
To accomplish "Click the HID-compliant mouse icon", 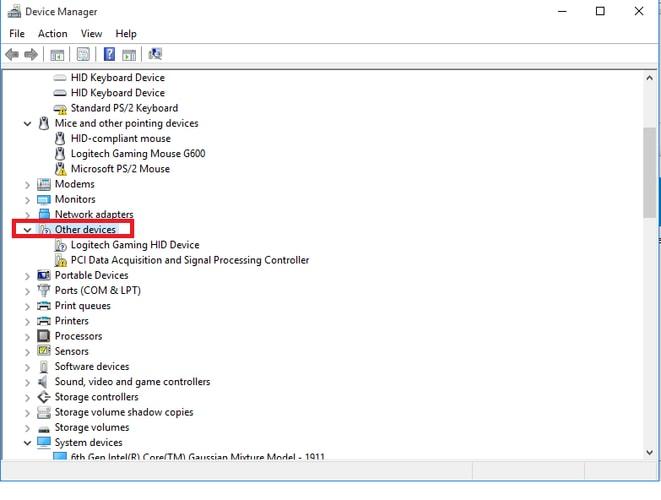I will [x=60, y=139].
